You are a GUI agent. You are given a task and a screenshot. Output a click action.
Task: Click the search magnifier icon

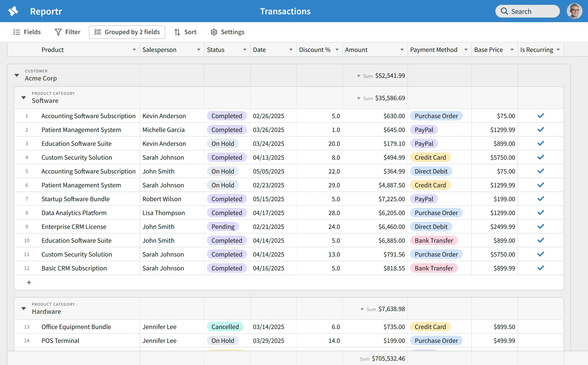pyautogui.click(x=504, y=11)
